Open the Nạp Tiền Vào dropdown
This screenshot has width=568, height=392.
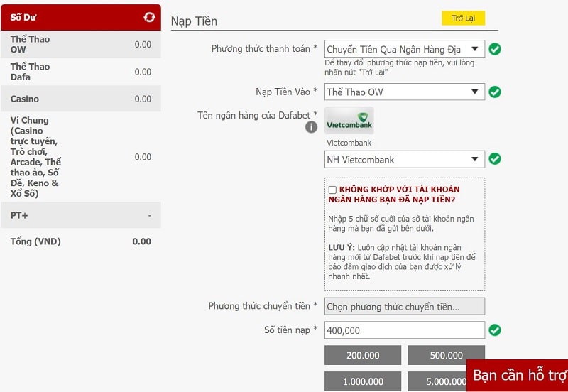coord(405,92)
